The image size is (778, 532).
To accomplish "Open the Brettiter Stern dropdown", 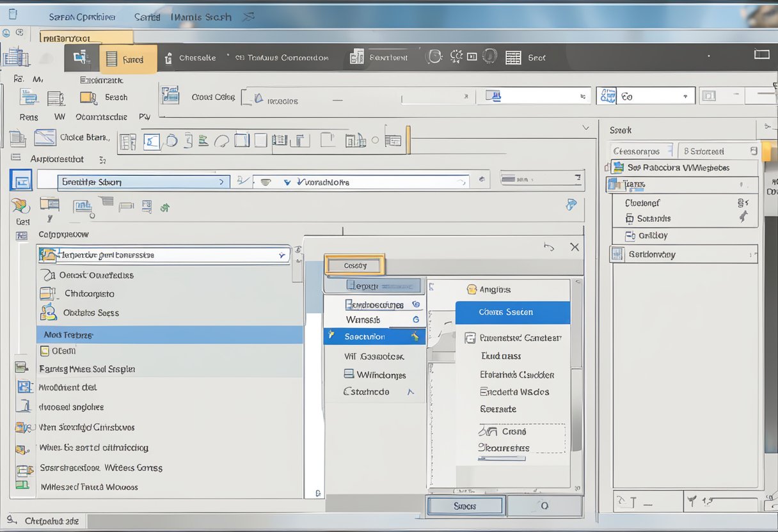I will [x=221, y=182].
